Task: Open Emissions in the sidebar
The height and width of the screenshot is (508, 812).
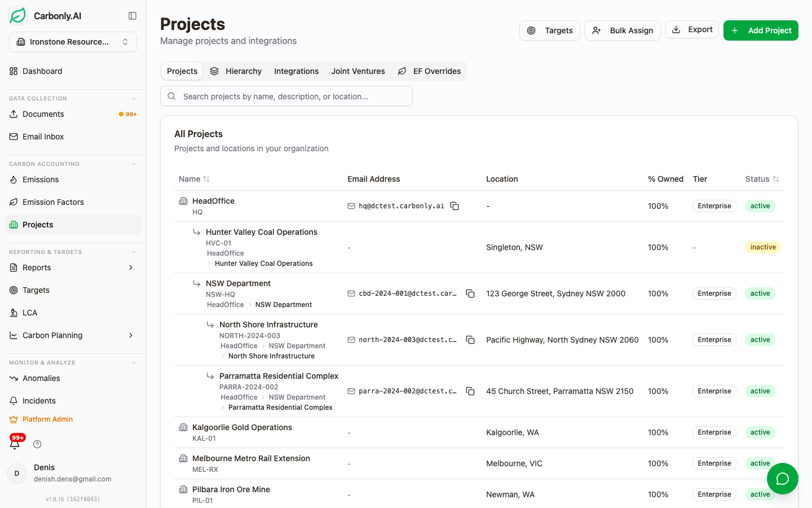Action: [73, 179]
